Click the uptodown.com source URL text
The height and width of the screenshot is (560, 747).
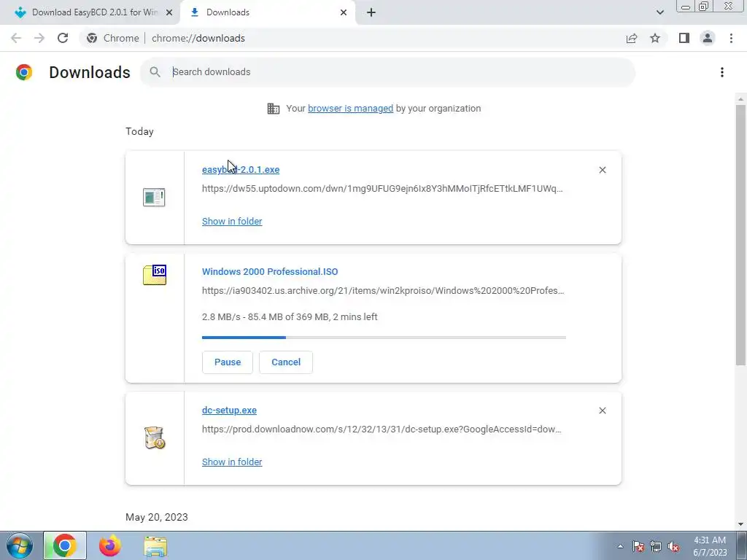click(x=382, y=189)
